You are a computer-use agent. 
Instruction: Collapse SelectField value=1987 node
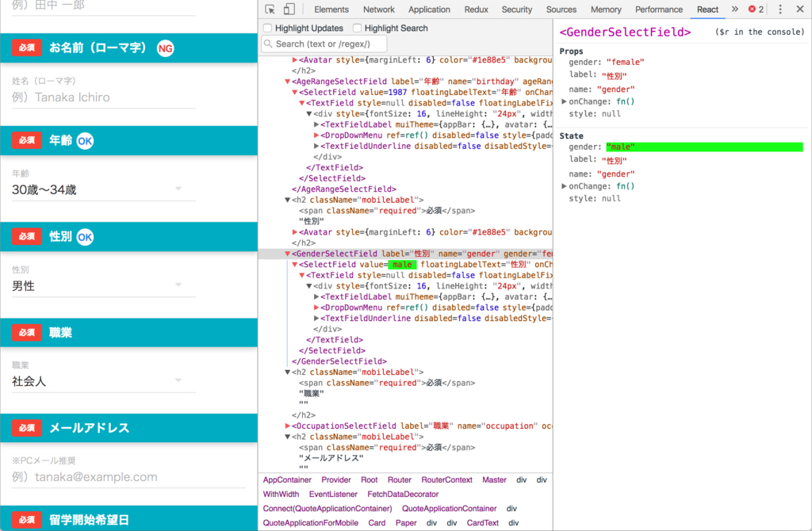295,92
